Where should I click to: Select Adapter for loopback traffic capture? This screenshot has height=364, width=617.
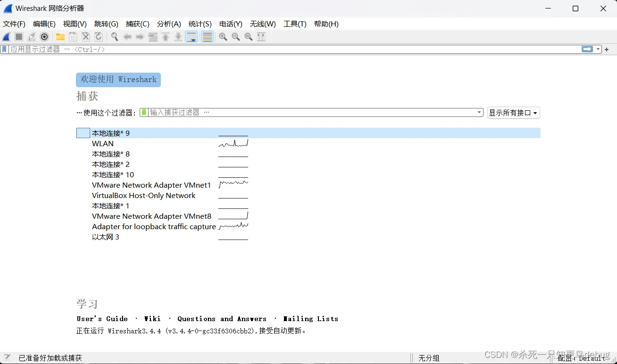tap(308, 226)
